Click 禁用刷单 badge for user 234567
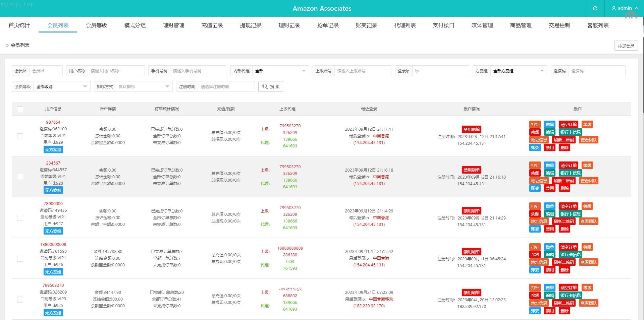 [x=471, y=170]
